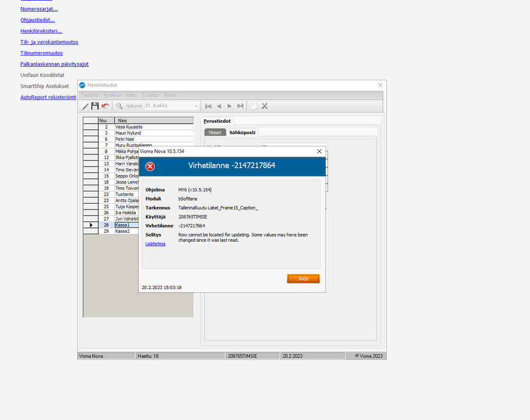Select the Vesa Kuusisto row
The width and height of the screenshot is (530, 420).
pyautogui.click(x=138, y=127)
